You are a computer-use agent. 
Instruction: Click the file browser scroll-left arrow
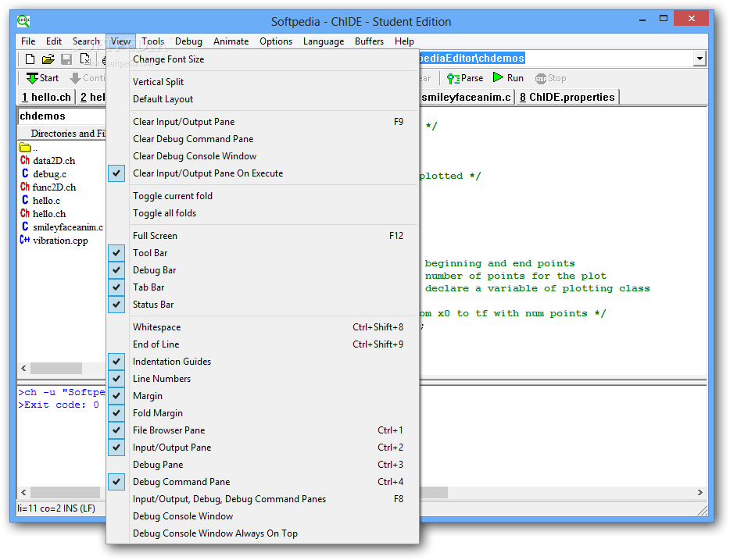(x=23, y=369)
